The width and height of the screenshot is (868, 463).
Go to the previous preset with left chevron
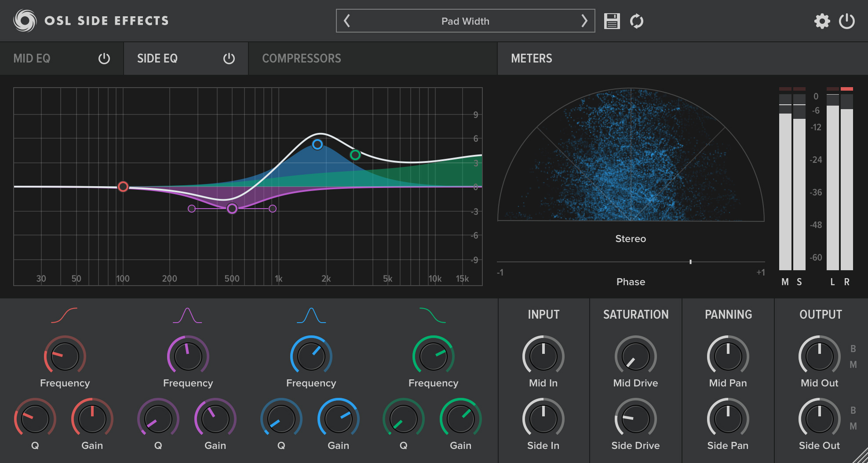[x=347, y=21]
